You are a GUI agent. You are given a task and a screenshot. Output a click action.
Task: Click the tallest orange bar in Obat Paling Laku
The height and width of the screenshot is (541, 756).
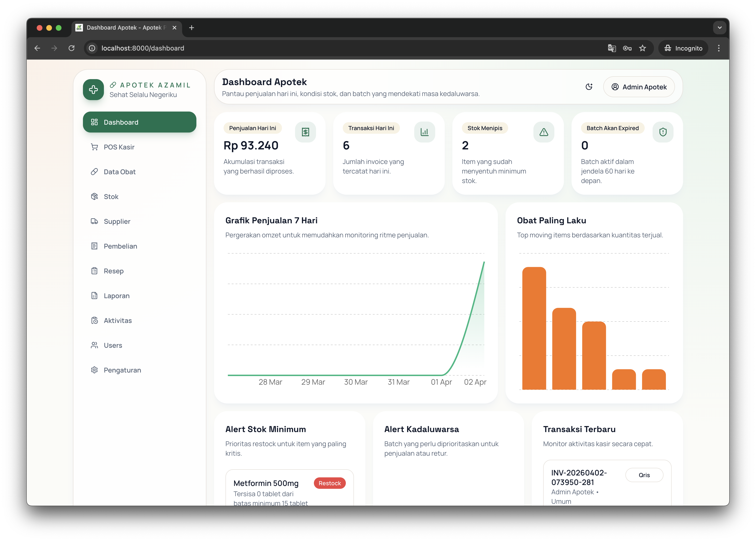pyautogui.click(x=534, y=328)
